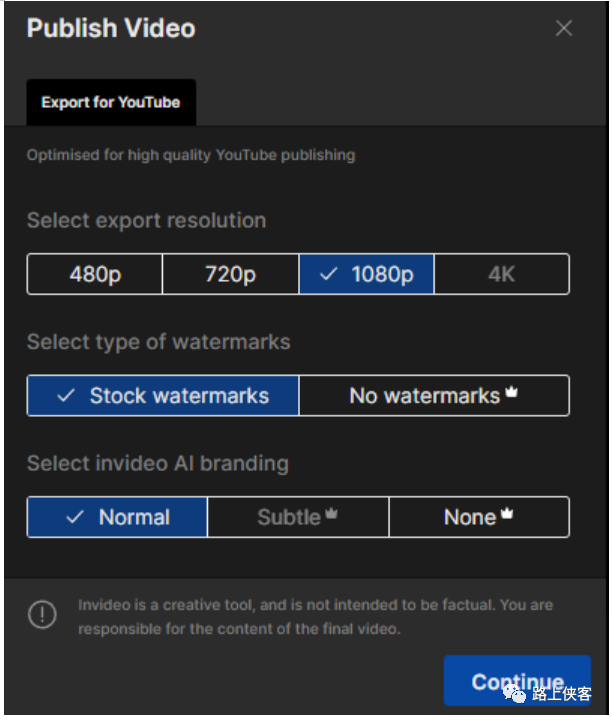Select Stock watermarks option
Screen dimensions: 612x721
pos(164,397)
